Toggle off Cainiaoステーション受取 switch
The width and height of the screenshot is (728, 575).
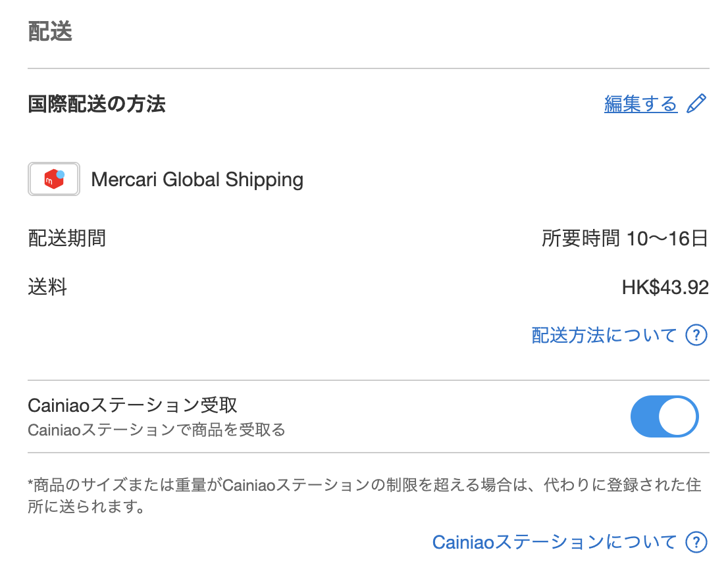(664, 416)
